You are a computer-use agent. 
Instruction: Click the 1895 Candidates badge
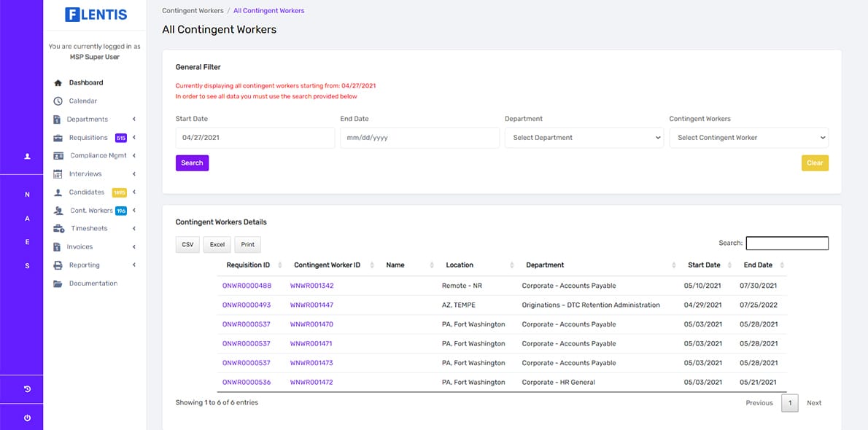[x=119, y=192]
